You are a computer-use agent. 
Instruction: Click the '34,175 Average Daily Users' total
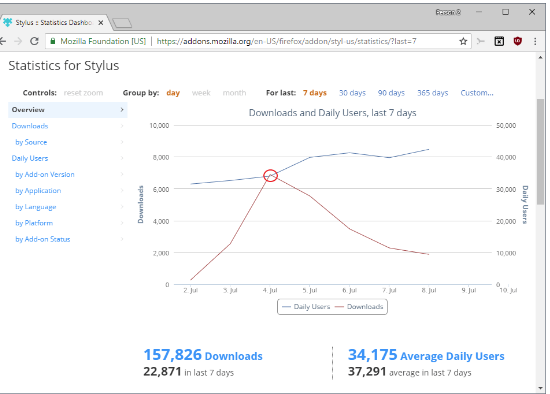[426, 355]
